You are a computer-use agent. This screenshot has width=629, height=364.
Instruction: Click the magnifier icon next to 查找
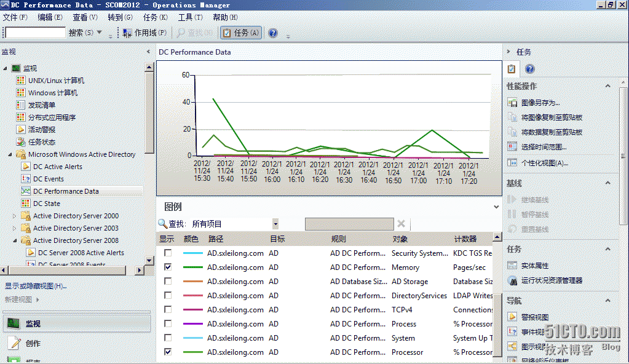tap(162, 224)
